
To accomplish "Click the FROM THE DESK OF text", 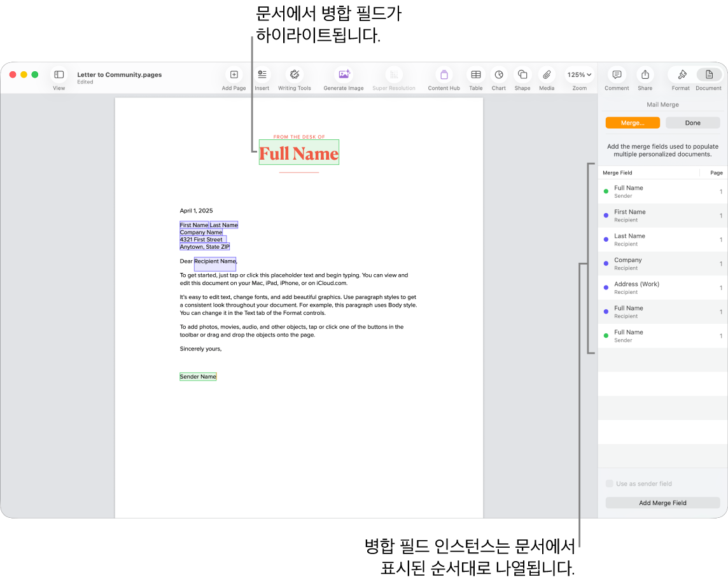I will (x=299, y=137).
